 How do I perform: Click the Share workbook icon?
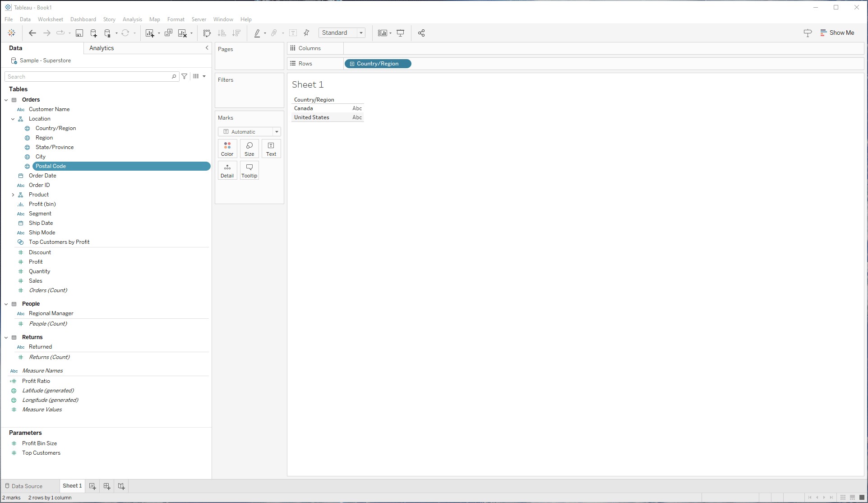click(x=421, y=33)
